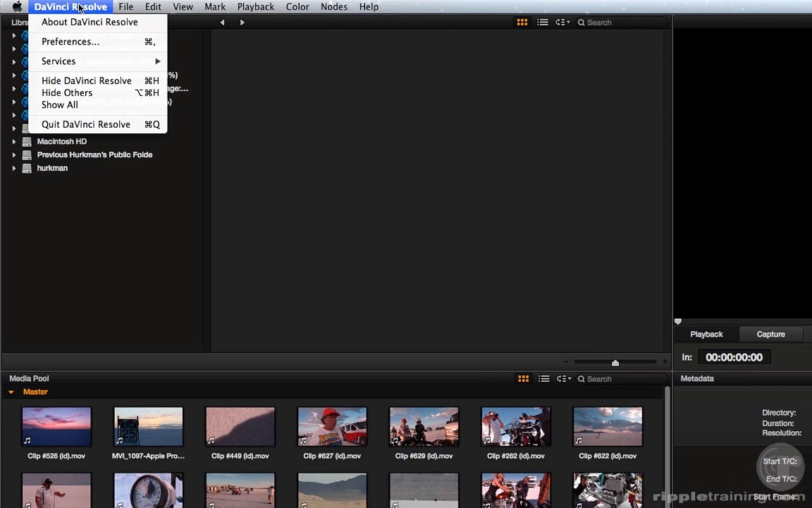Choose About DaVinci Resolve
Image resolution: width=812 pixels, height=508 pixels.
click(x=98, y=22)
